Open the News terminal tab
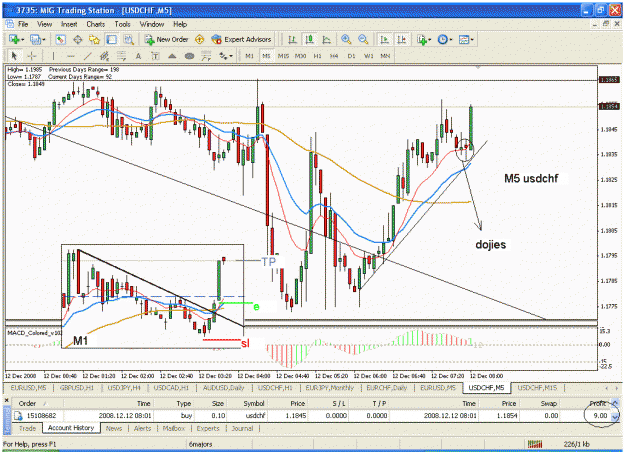The width and height of the screenshot is (625, 452). point(114,428)
